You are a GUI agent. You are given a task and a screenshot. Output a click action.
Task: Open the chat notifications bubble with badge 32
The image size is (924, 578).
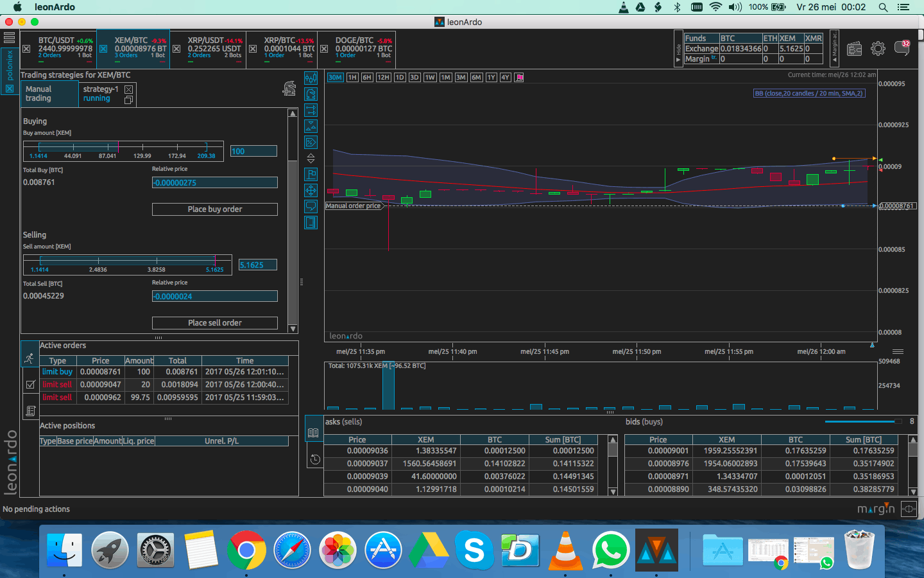tap(902, 48)
